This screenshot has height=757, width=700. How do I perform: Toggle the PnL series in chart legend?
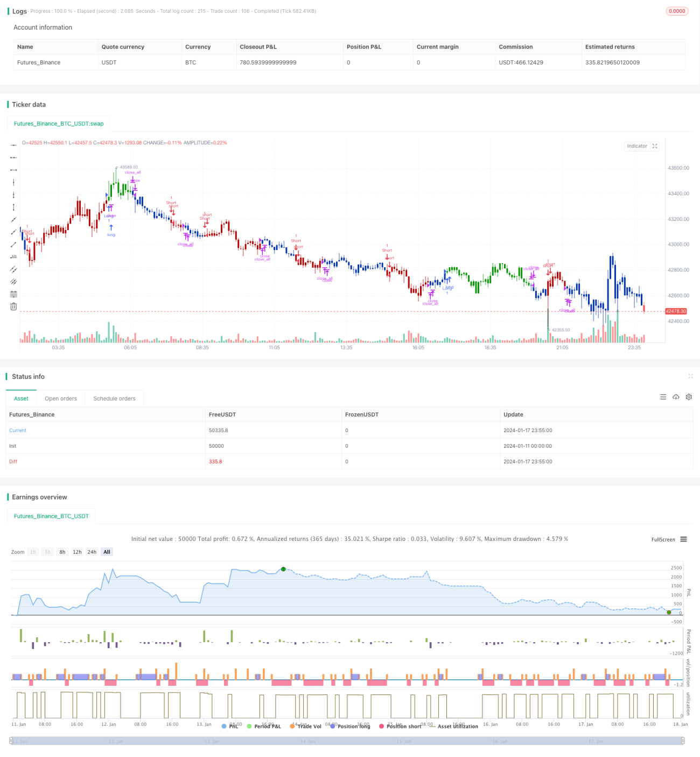coord(230,726)
